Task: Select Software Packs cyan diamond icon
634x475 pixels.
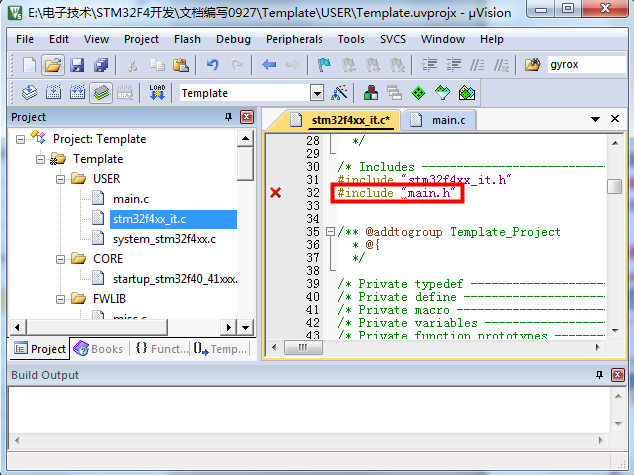Action: 442,93
